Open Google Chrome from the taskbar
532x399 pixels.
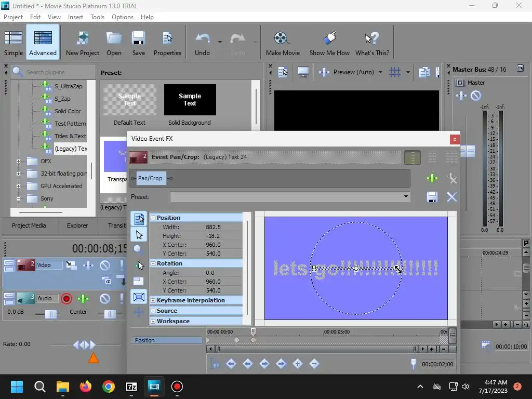click(108, 387)
